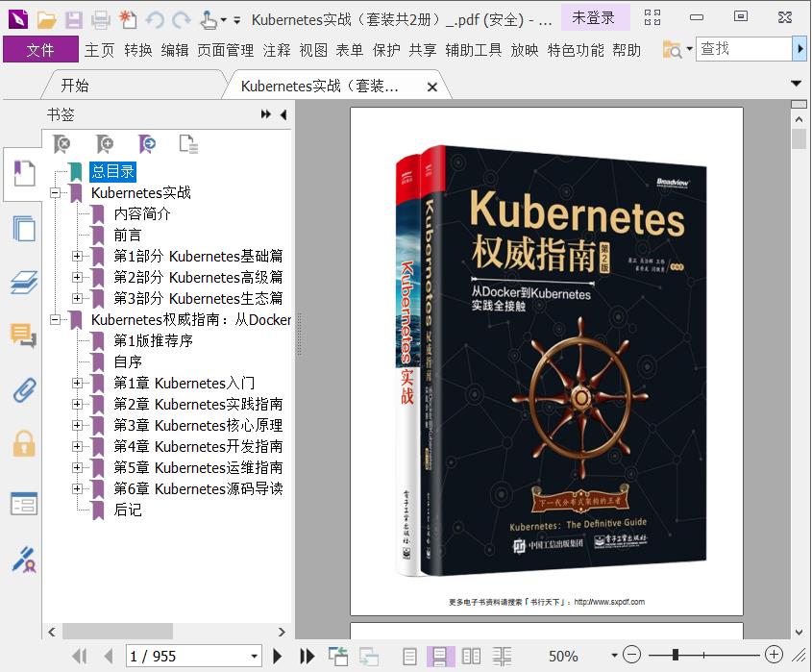Undo the last action
This screenshot has height=672, width=812.
pyautogui.click(x=155, y=19)
